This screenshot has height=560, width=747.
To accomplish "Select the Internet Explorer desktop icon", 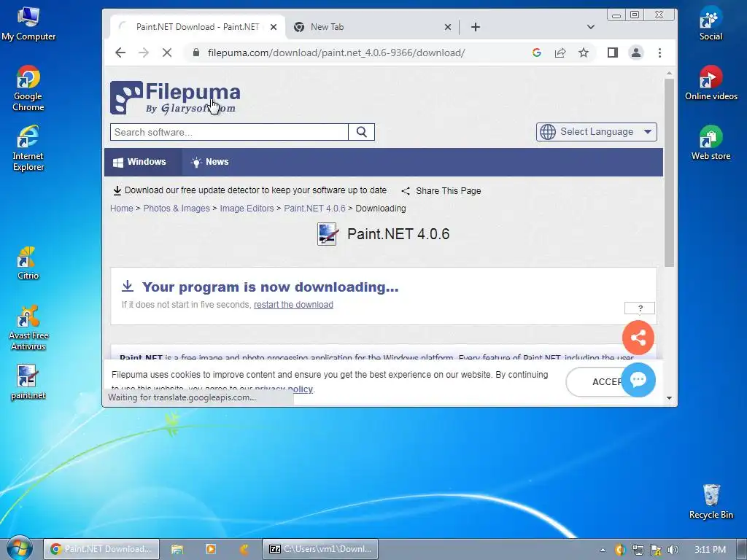I will 28,148.
